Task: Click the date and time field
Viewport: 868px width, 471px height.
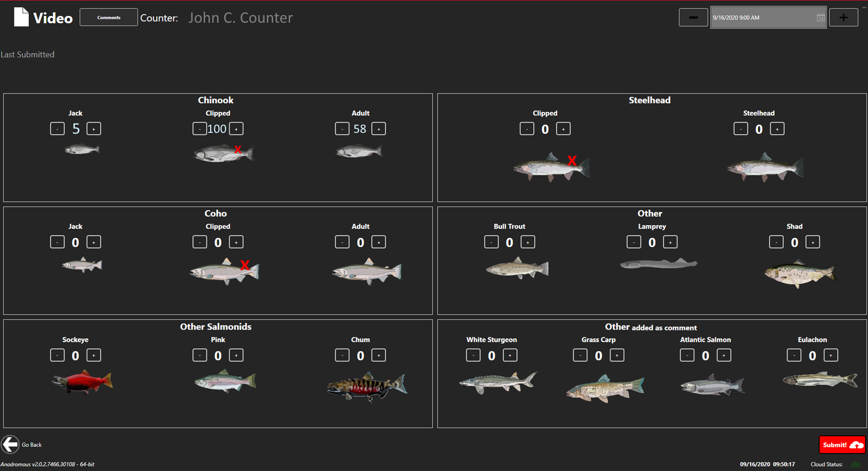Action: [768, 17]
